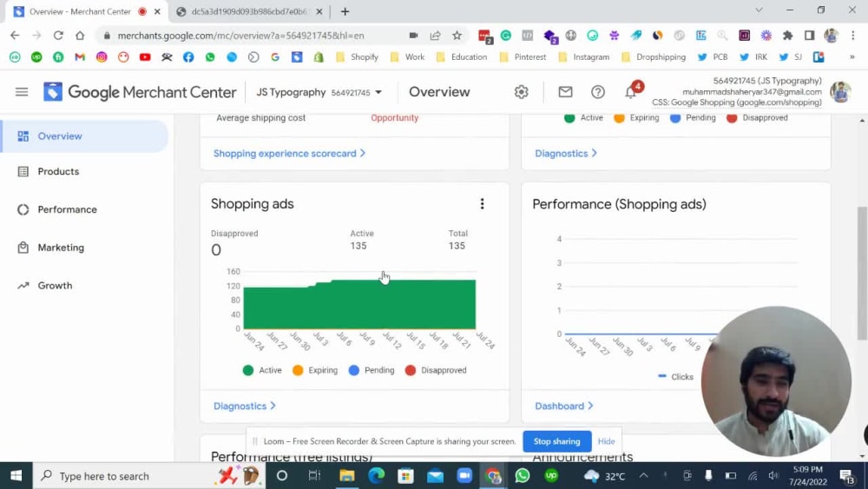Open the WhatsApp bookmark icon
Viewport: 868px width, 489px height.
click(210, 57)
